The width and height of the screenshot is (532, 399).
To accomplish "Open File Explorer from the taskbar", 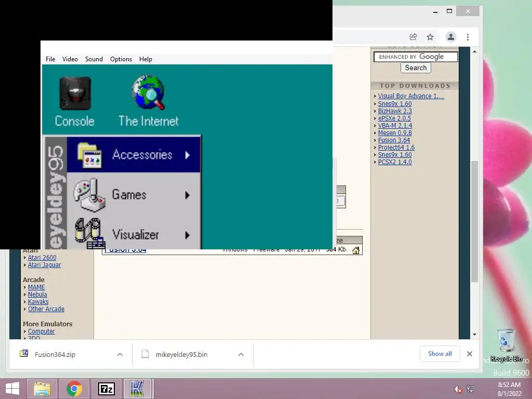I will [42, 389].
